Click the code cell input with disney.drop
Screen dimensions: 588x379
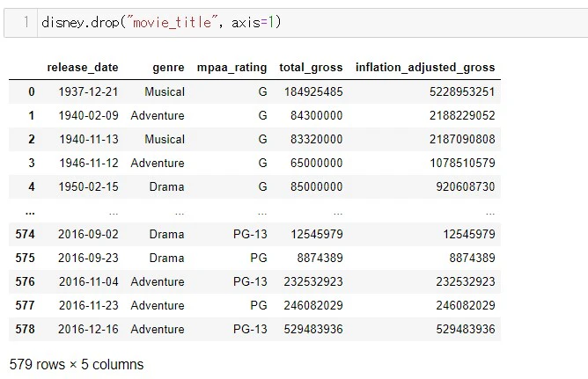[312, 23]
